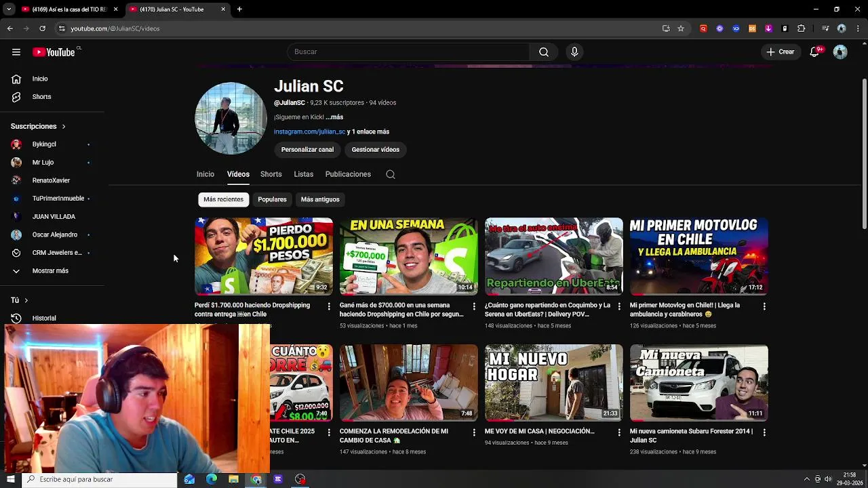Bookmark this page with the star icon
868x488 pixels.
coord(681,28)
